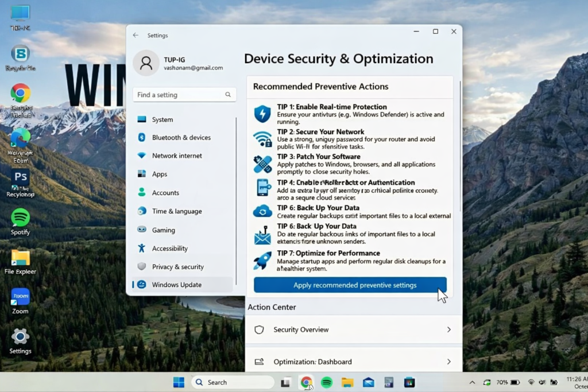Click the bandage icon for Patch Your Software
588x392 pixels.
(x=262, y=164)
